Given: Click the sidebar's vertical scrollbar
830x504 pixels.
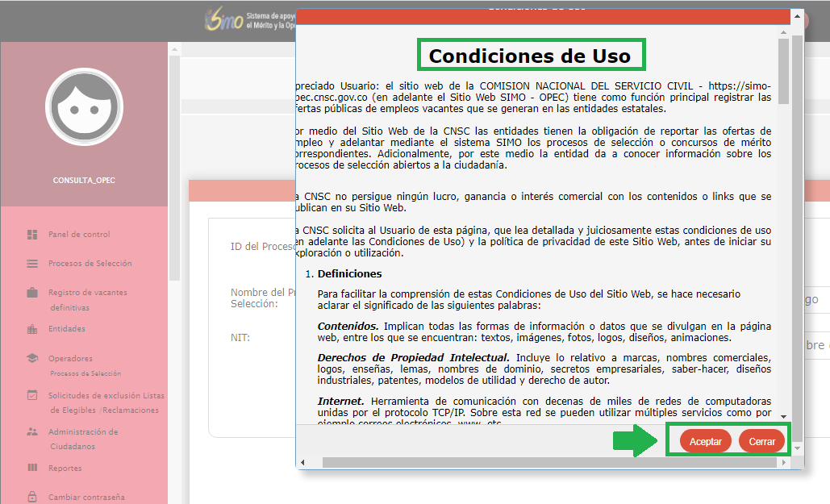Looking at the screenshot, I should (x=174, y=161).
